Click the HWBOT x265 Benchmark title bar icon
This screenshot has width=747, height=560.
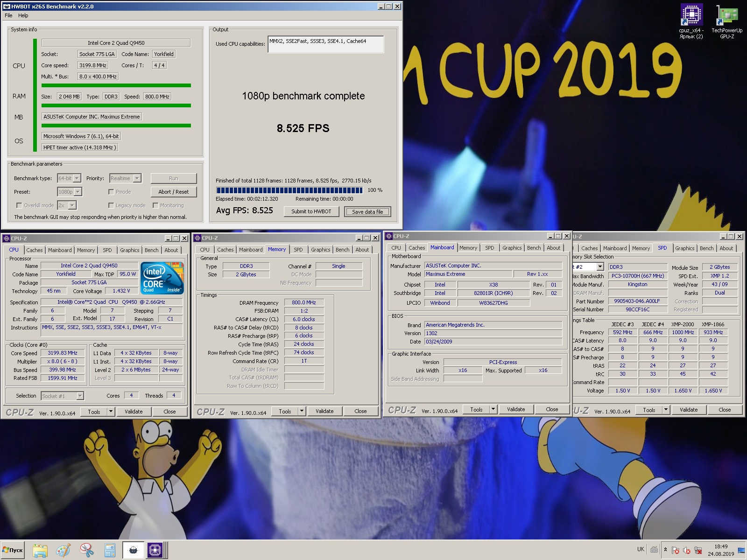(6, 7)
